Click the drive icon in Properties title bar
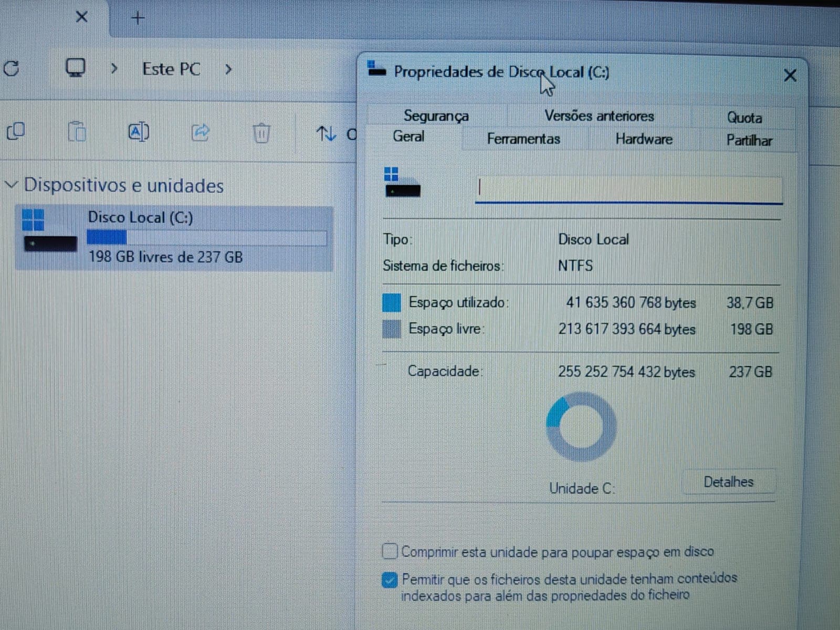Viewport: 840px width, 630px height. (376, 69)
